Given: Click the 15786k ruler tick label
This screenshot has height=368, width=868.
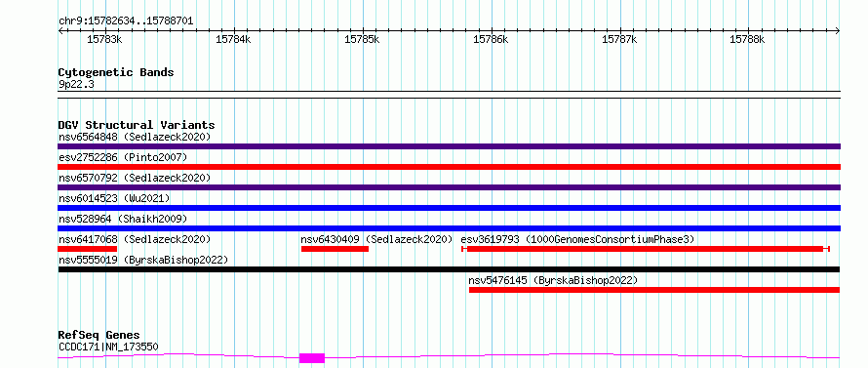Looking at the screenshot, I should click(491, 39).
